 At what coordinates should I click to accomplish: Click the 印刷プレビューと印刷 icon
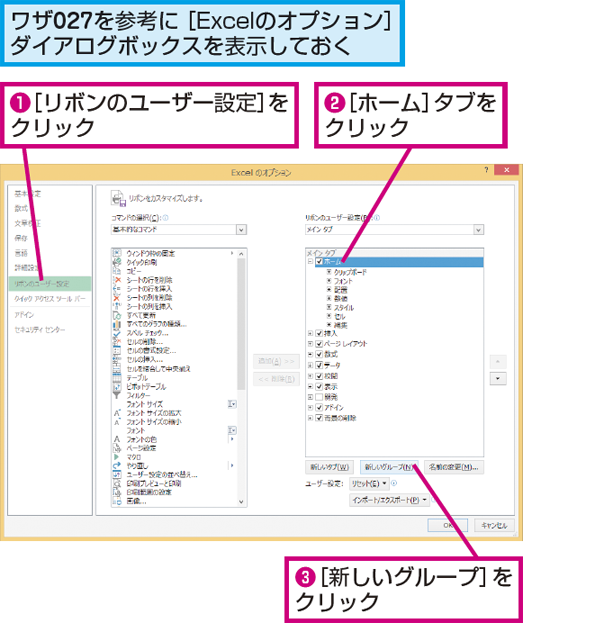tap(117, 484)
